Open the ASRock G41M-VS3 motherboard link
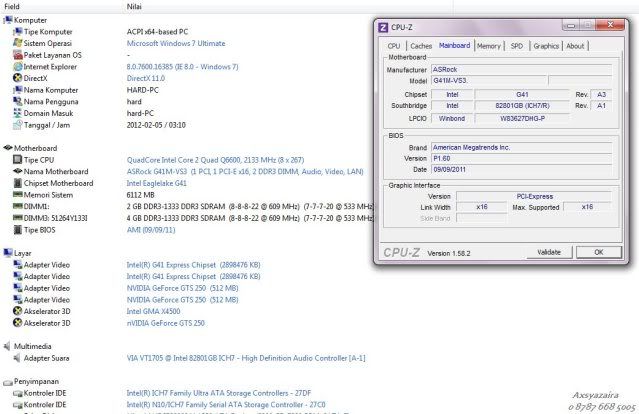 [245, 172]
